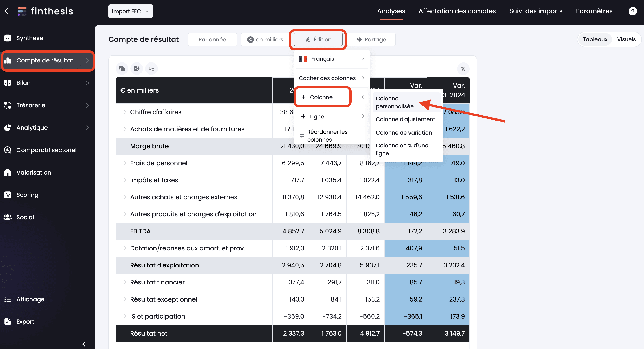Open Scoring in the sidebar
The height and width of the screenshot is (349, 644).
(x=28, y=195)
